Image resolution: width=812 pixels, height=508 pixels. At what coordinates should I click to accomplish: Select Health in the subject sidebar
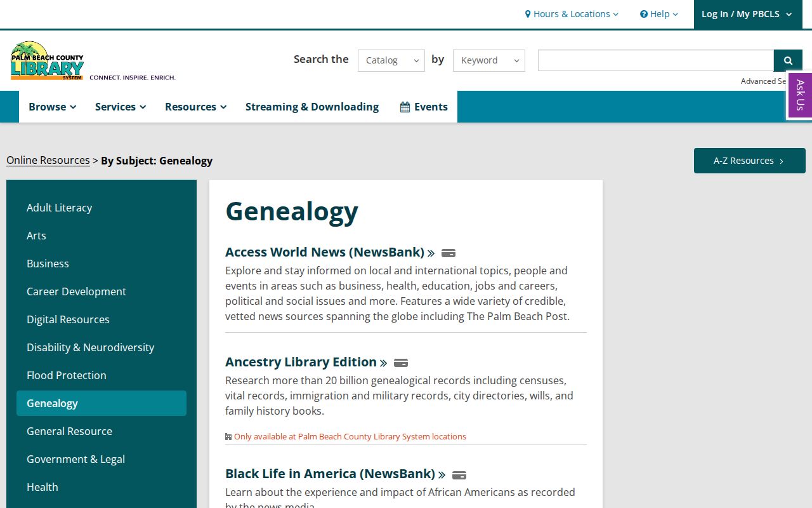pos(101,487)
